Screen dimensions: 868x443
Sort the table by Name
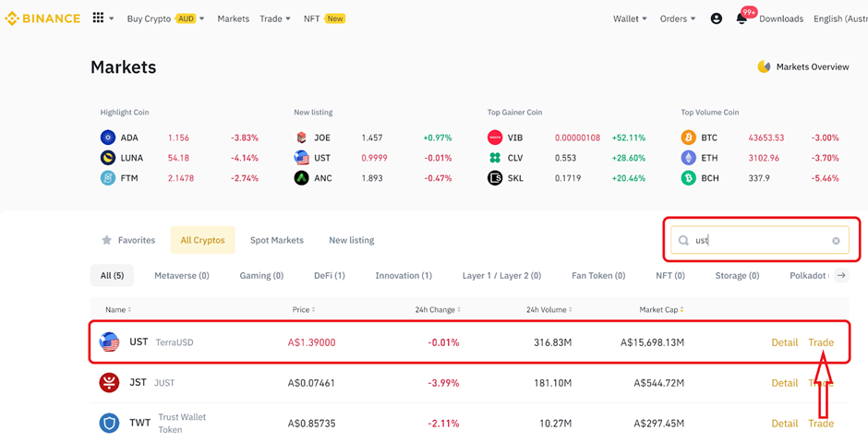pyautogui.click(x=118, y=310)
